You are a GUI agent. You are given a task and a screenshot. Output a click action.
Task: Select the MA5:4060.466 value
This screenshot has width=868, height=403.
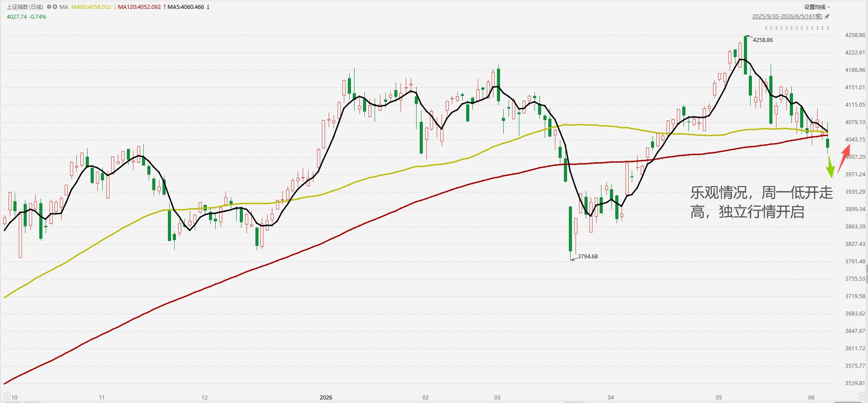186,7
